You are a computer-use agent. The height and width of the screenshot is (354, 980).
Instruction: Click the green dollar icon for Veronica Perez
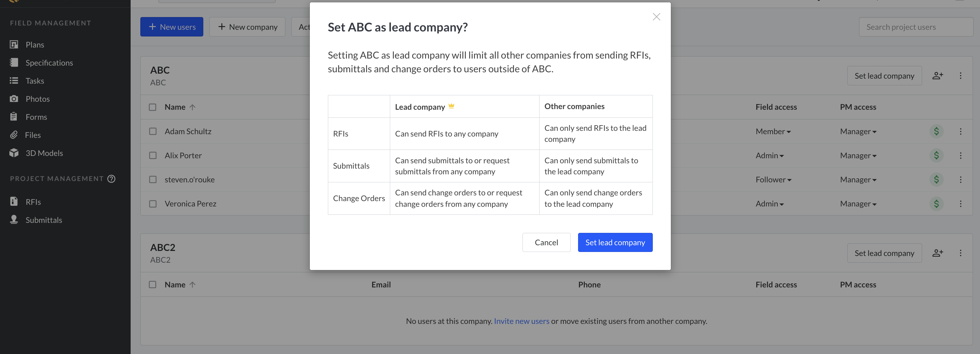point(936,204)
